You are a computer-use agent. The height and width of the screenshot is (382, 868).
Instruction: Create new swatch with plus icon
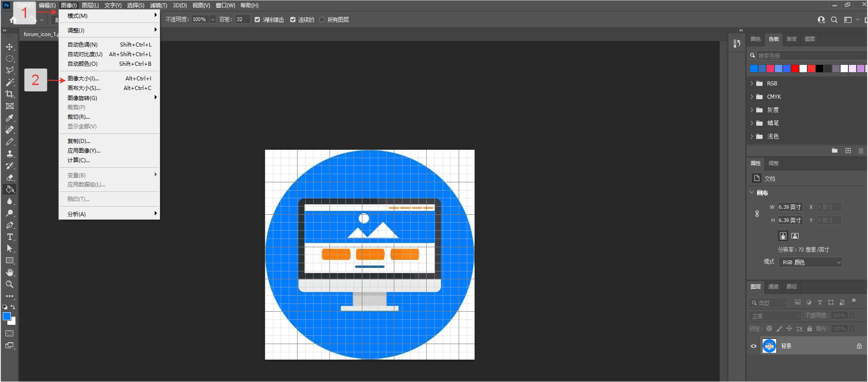848,150
